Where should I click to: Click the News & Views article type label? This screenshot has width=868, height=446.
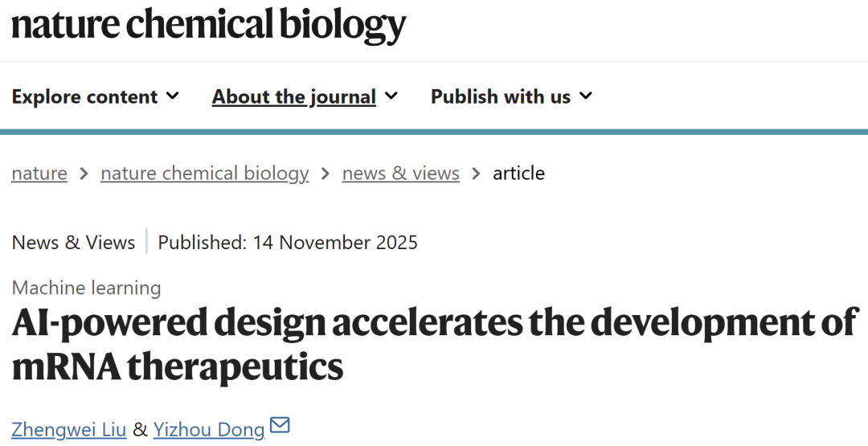coord(73,243)
